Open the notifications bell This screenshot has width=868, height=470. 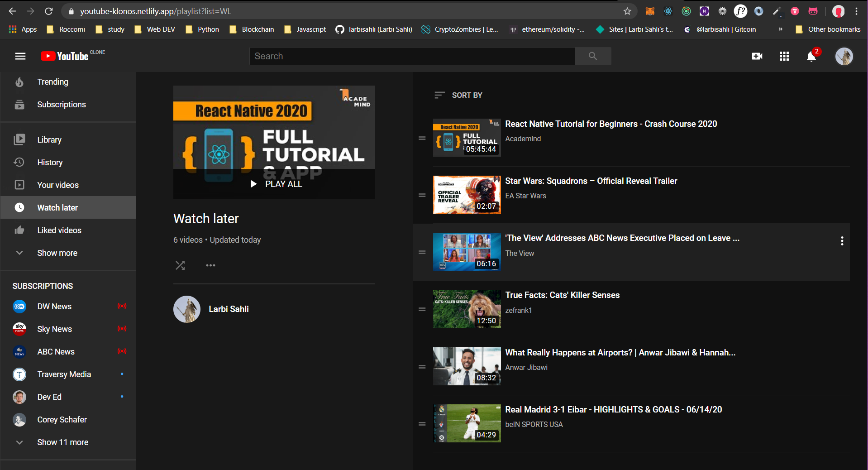[812, 56]
